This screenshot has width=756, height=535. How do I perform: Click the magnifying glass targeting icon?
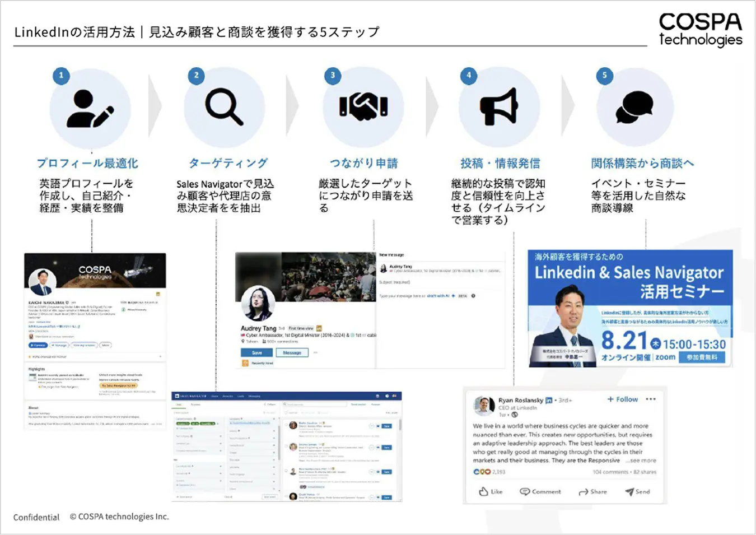(x=224, y=106)
